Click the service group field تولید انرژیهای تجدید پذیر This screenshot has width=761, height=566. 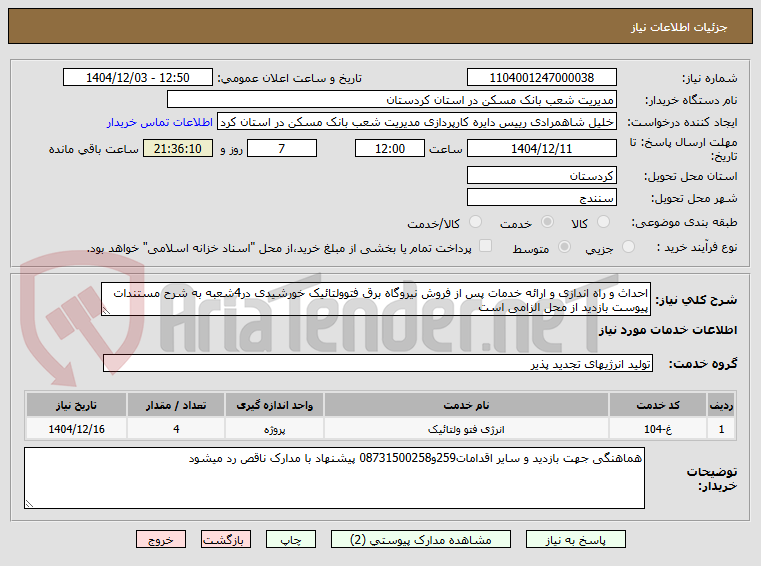[378, 363]
